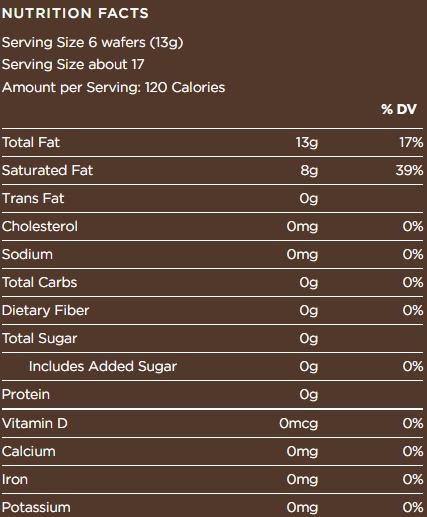Image resolution: width=427 pixels, height=517 pixels.
Task: Click the Cholesterol row label
Action: coord(40,226)
